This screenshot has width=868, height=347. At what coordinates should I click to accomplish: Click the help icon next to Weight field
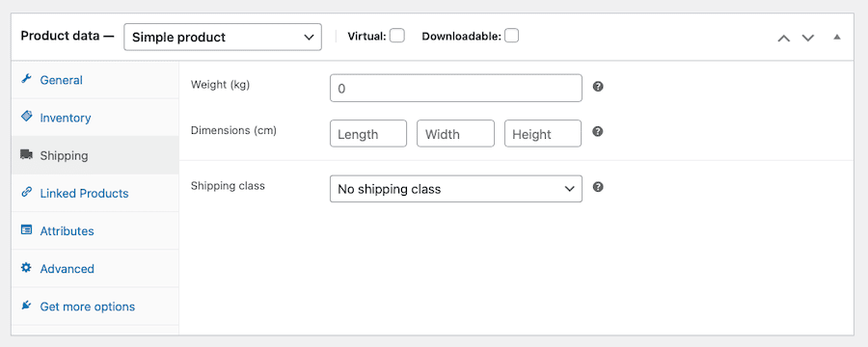click(x=597, y=87)
